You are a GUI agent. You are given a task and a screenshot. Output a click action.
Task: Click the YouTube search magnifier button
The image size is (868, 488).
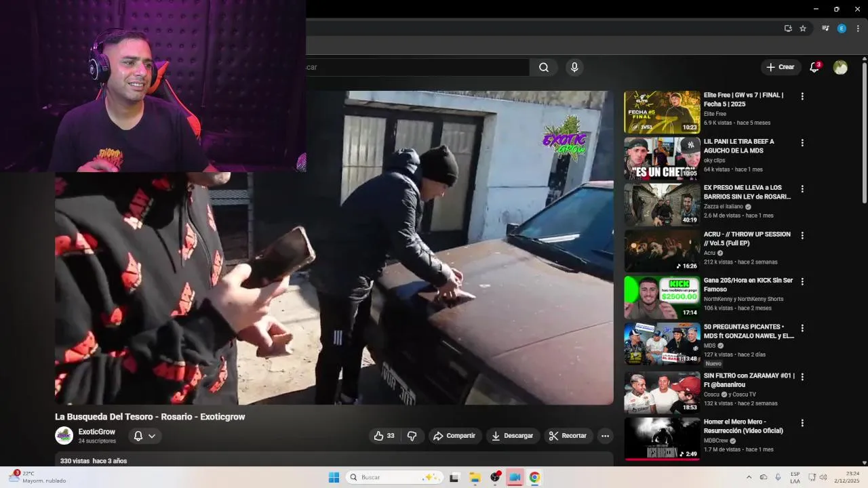[544, 67]
